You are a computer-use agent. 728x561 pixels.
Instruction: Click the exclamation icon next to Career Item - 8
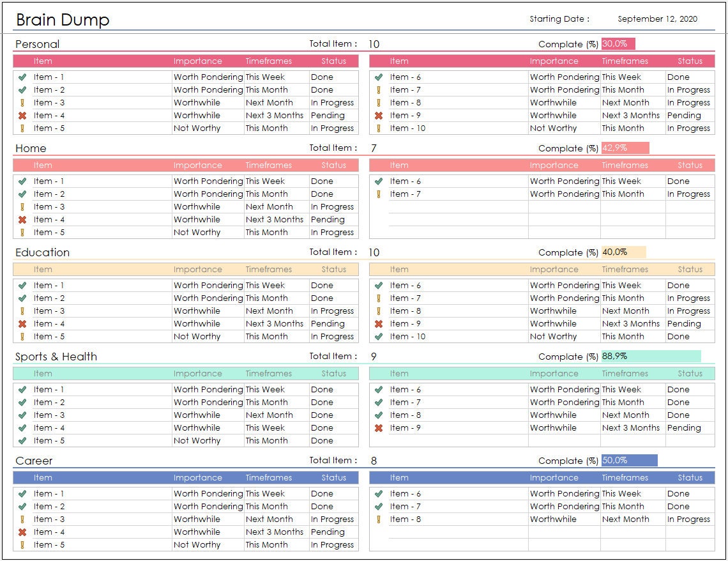click(379, 519)
